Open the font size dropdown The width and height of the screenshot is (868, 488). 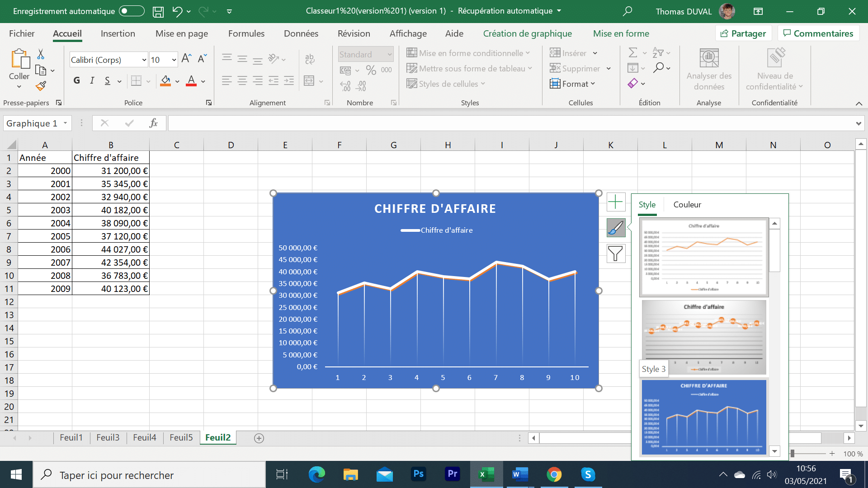click(174, 59)
